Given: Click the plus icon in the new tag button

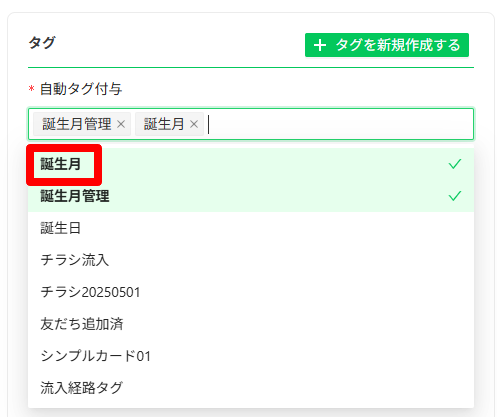Looking at the screenshot, I should pyautogui.click(x=320, y=45).
